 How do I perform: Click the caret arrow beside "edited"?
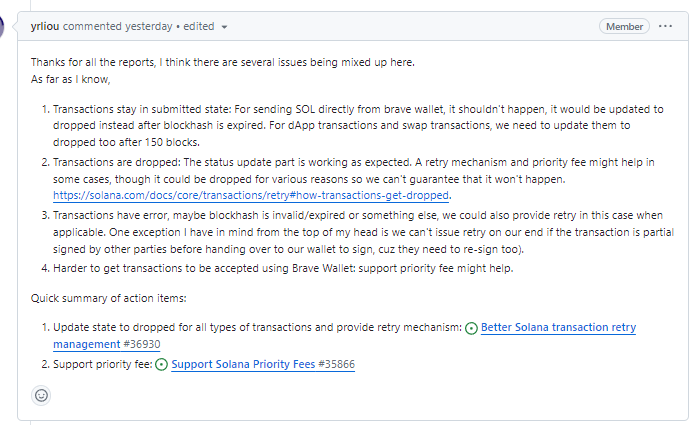[225, 26]
